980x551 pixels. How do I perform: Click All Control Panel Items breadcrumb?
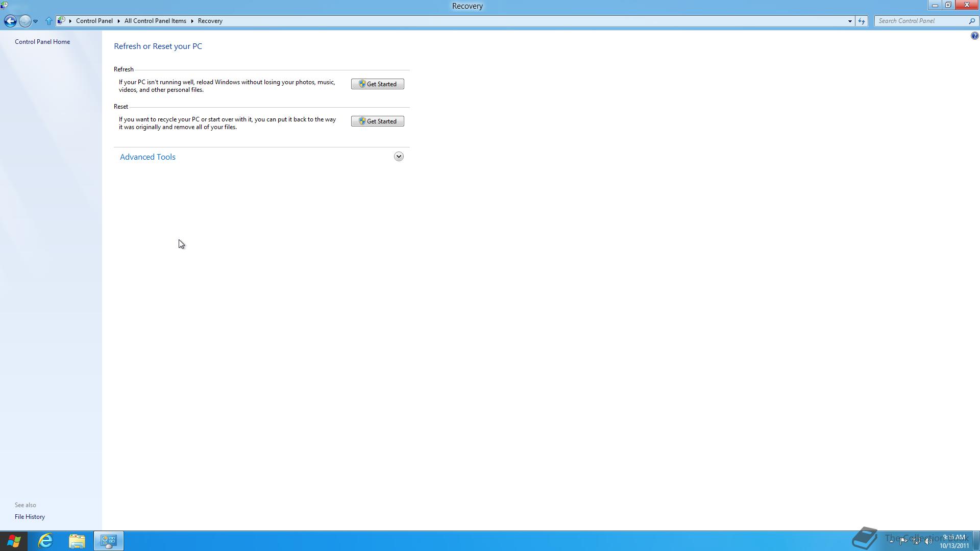click(155, 21)
